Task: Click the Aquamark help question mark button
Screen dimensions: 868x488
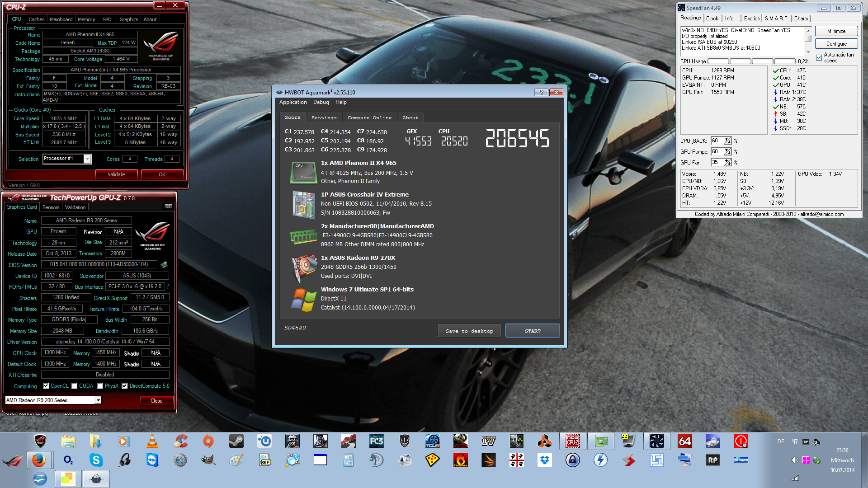Action: pos(541,92)
